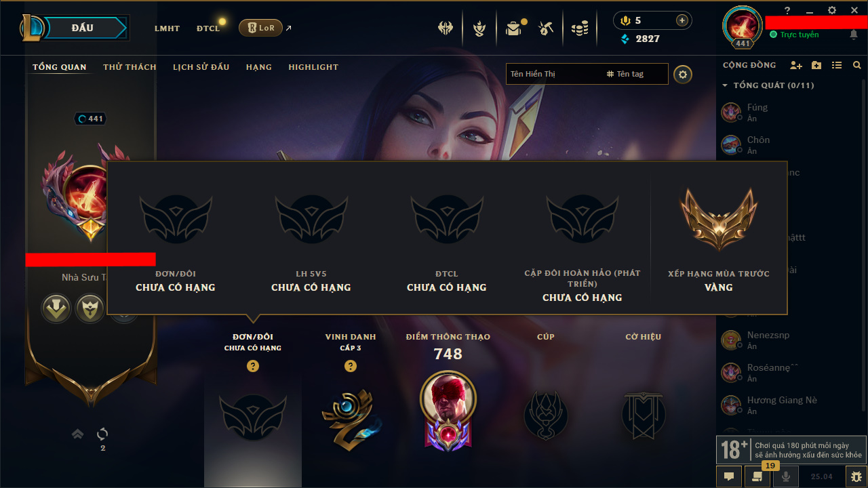
Task: Toggle the microphone mute button
Action: 786,476
